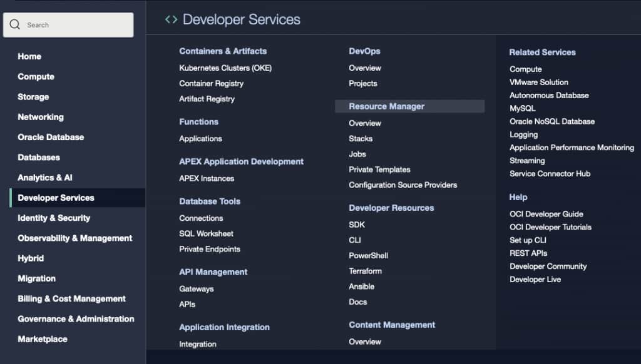Open MySQL under Related Services
The image size is (641, 364).
[x=523, y=108]
